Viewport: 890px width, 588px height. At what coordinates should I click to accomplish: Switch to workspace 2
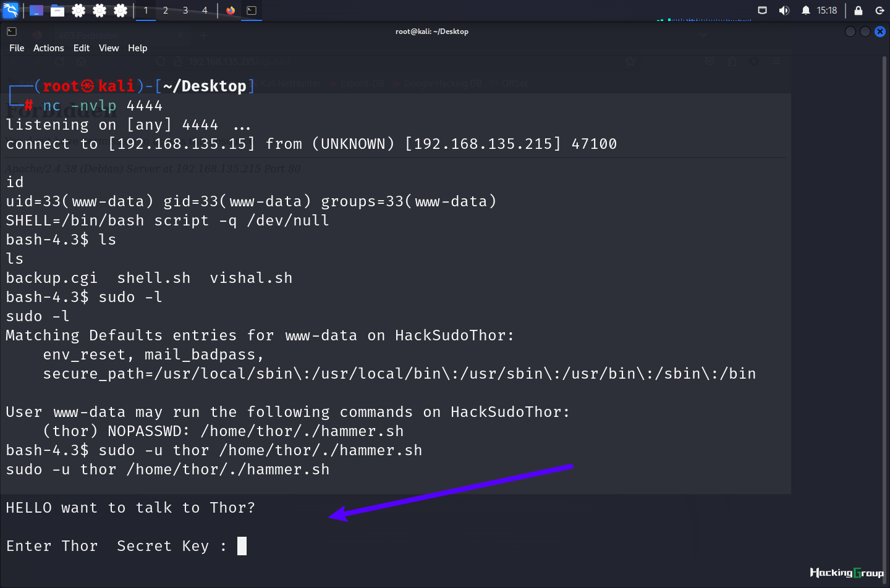tap(166, 10)
